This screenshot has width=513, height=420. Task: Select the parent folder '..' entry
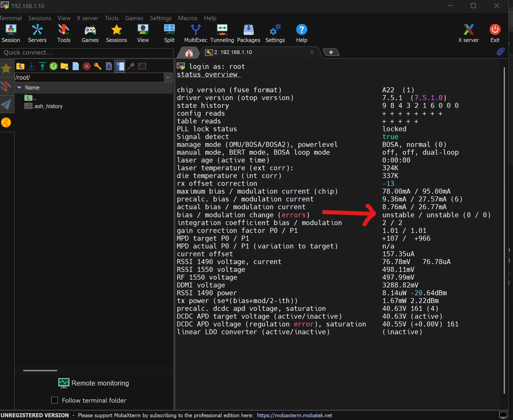click(x=30, y=98)
